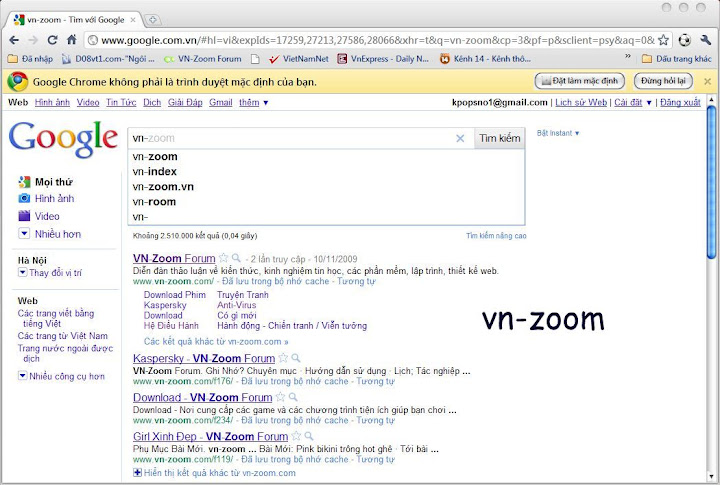Open the Kênh 14 bookmark

[x=485, y=59]
